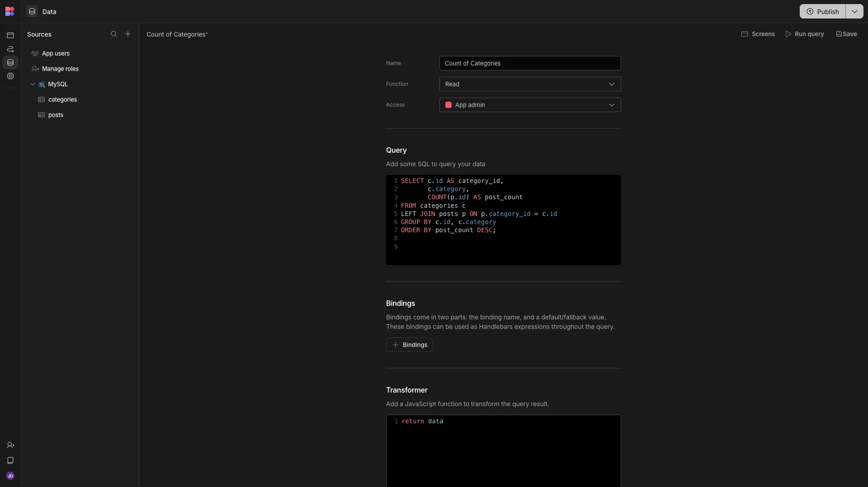The image size is (868, 487).
Task: Open documentation book icon
Action: click(10, 460)
